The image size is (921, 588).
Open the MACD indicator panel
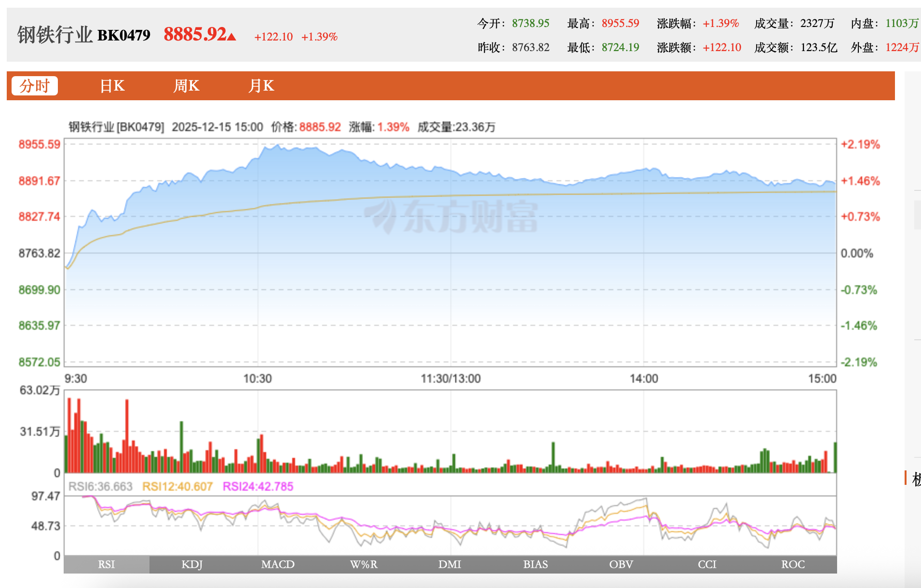(x=278, y=564)
